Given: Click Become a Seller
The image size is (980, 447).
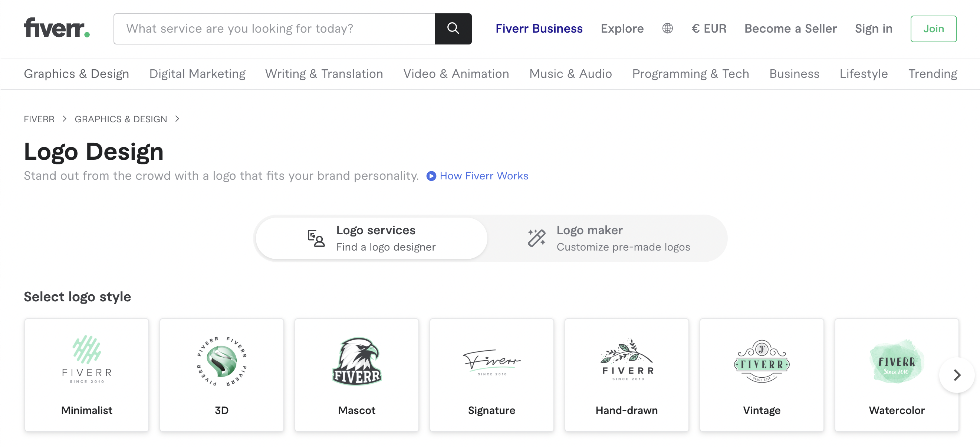Looking at the screenshot, I should coord(790,29).
